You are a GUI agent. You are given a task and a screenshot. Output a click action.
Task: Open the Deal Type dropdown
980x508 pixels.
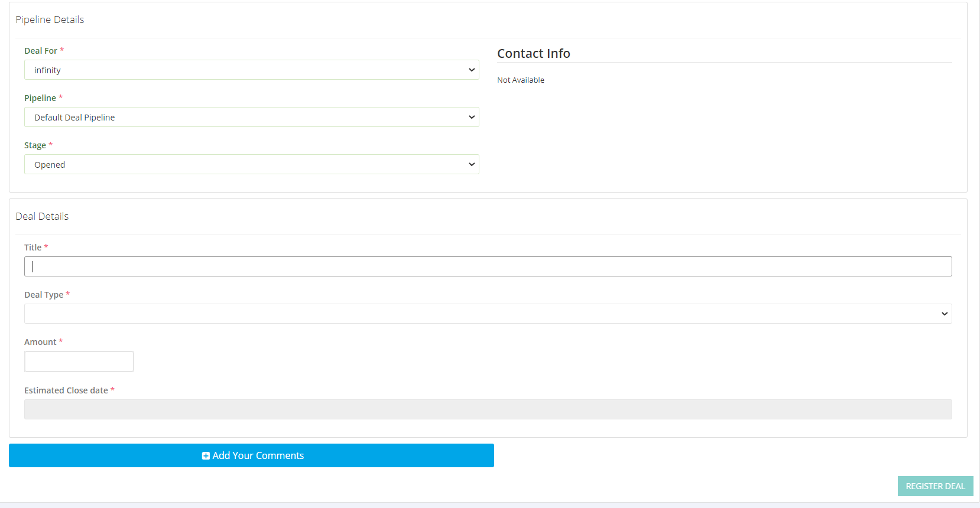tap(488, 314)
